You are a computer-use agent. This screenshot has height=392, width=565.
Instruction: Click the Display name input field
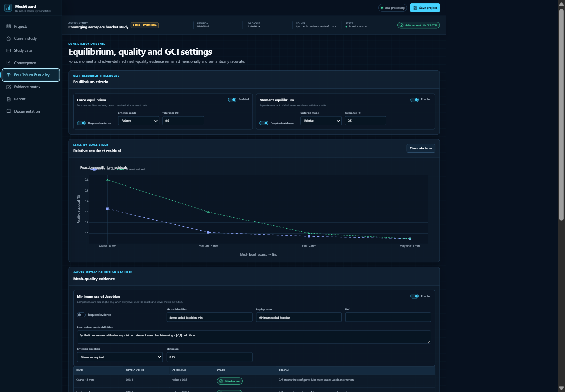click(x=299, y=317)
